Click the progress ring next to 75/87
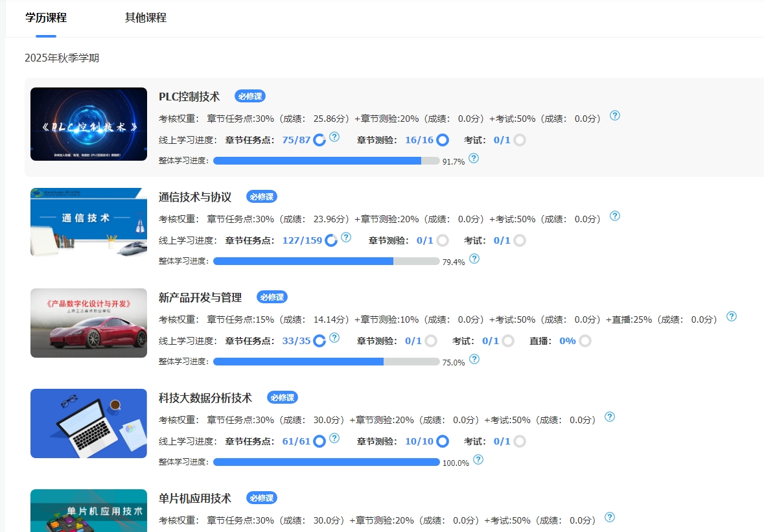This screenshot has width=764, height=532. 319,141
